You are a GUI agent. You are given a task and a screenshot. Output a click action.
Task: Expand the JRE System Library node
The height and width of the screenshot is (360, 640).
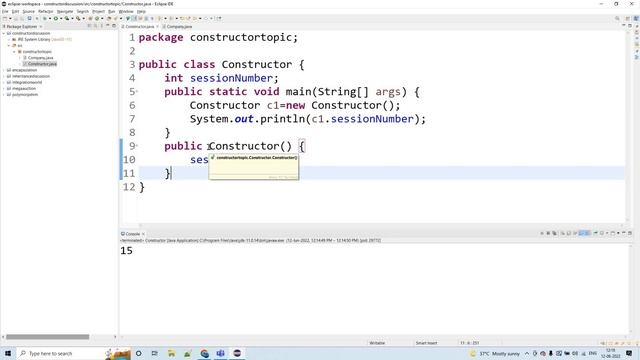[9, 40]
